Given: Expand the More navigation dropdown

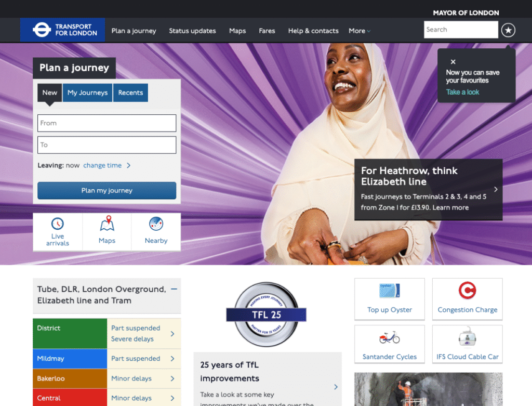Looking at the screenshot, I should (360, 31).
